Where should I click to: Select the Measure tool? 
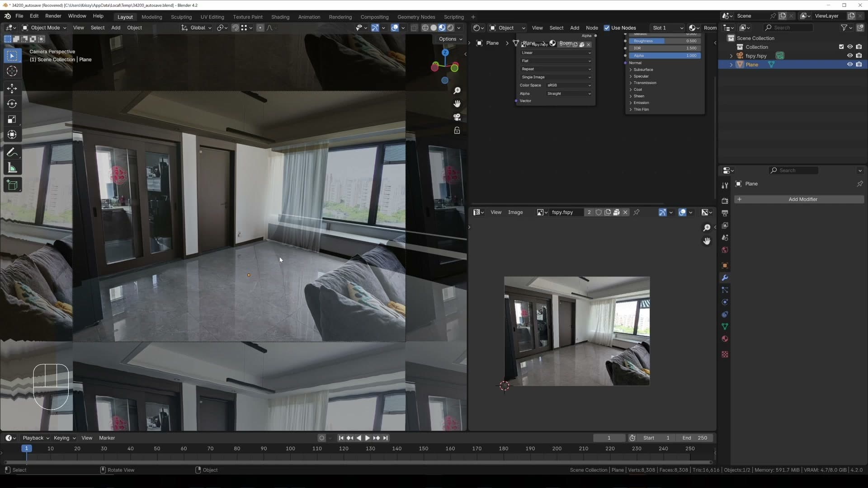12,168
